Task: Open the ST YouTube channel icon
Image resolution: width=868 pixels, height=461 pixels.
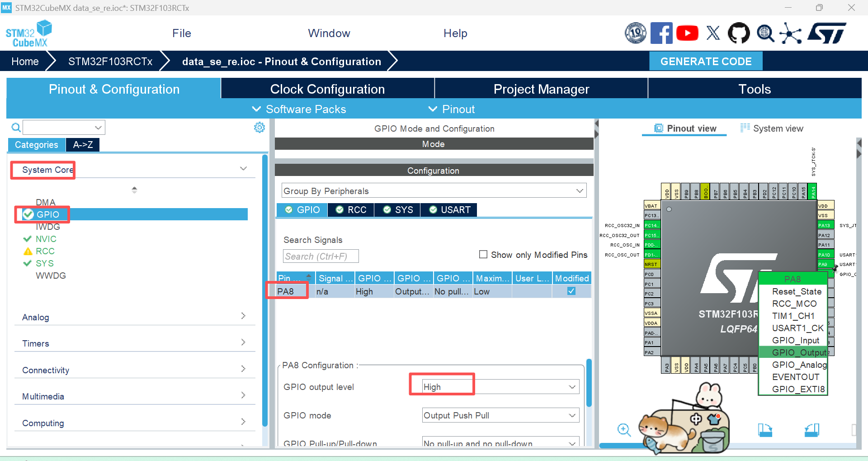Action: (687, 33)
